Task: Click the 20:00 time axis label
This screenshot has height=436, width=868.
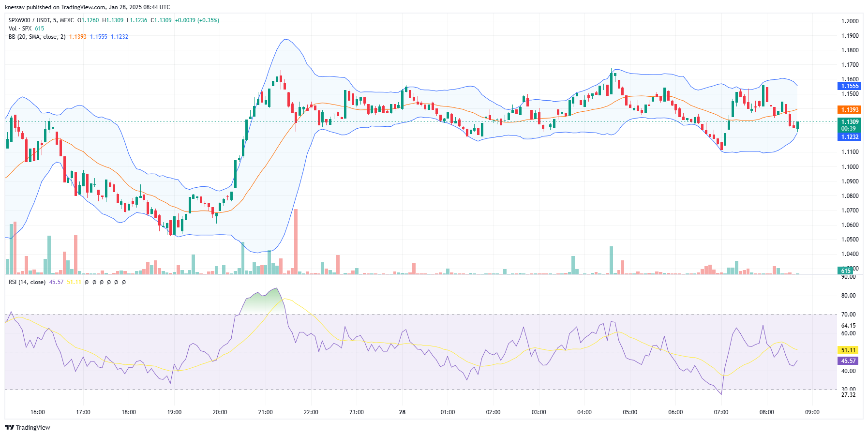Action: 220,412
